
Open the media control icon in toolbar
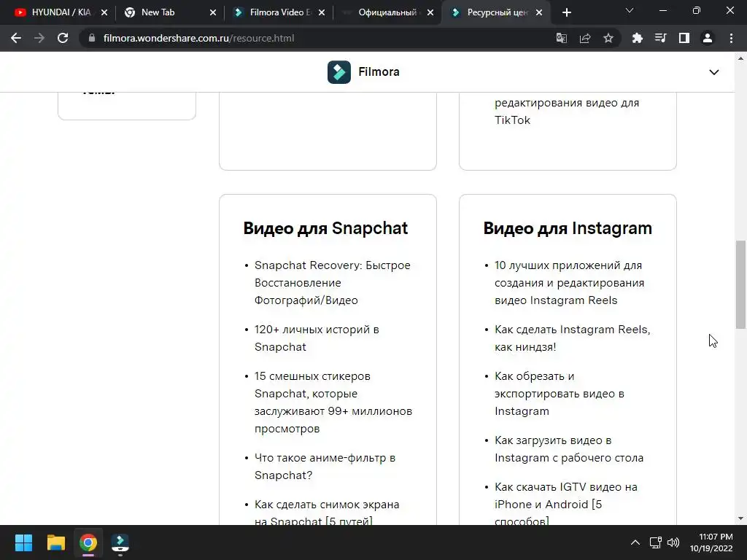point(661,38)
